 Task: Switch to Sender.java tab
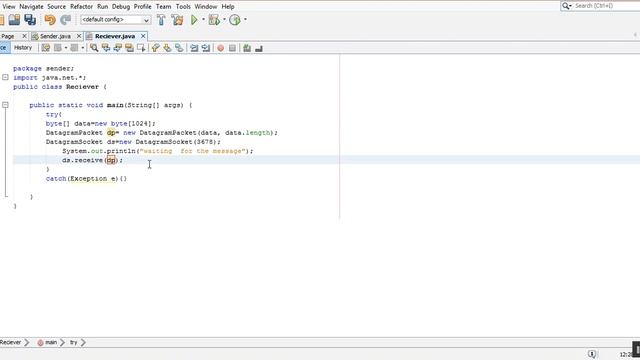coord(56,36)
